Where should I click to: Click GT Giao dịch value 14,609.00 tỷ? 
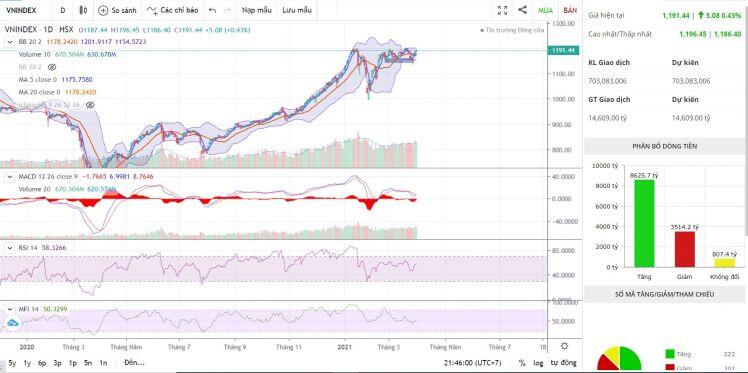[607, 118]
